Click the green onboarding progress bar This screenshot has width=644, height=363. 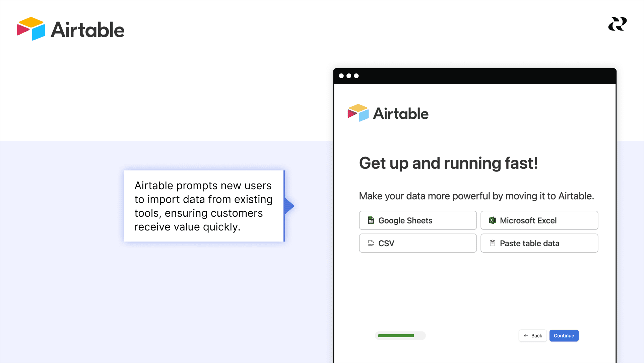(x=396, y=336)
